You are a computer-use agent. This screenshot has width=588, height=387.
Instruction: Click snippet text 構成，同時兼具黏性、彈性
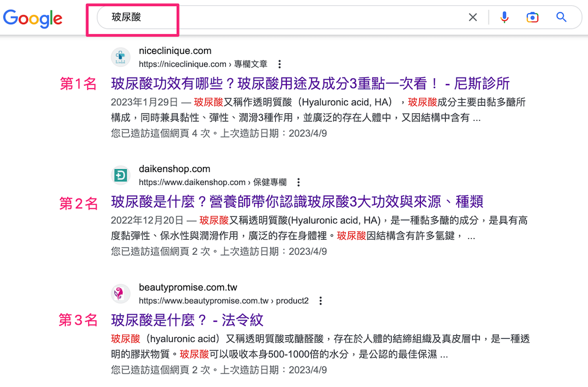click(x=170, y=118)
